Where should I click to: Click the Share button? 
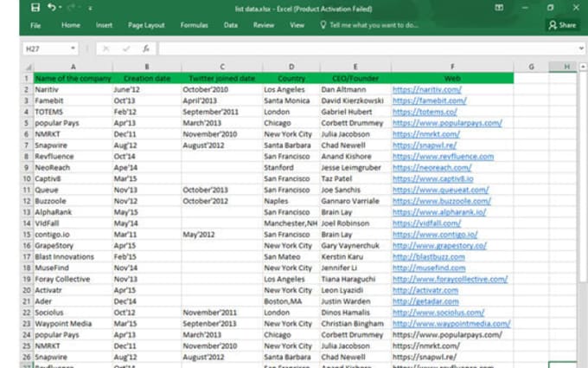(x=562, y=25)
